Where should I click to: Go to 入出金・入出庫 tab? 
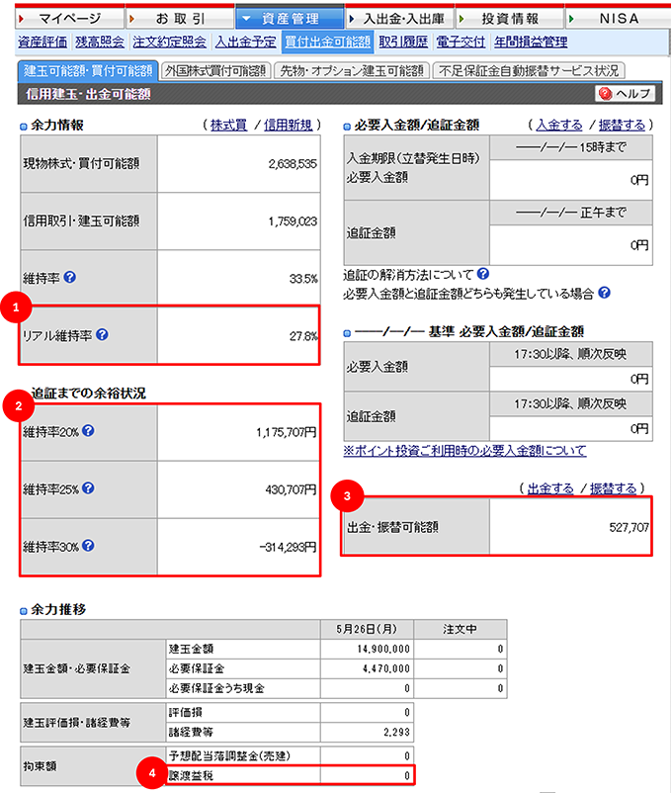click(399, 19)
